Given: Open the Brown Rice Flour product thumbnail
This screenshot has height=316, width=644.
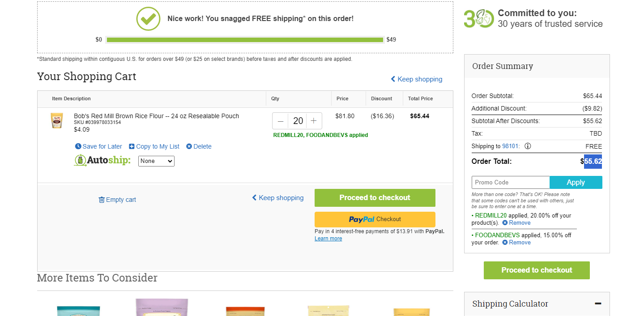Looking at the screenshot, I should point(57,120).
